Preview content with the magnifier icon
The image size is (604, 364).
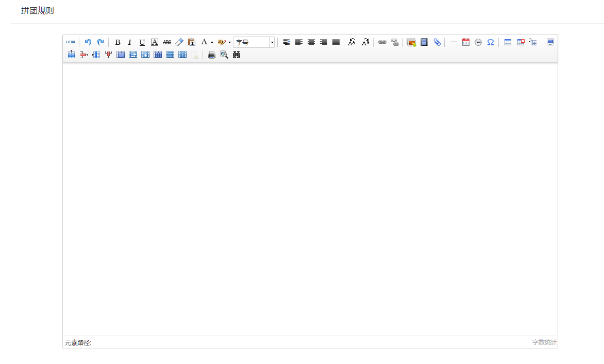click(x=224, y=55)
